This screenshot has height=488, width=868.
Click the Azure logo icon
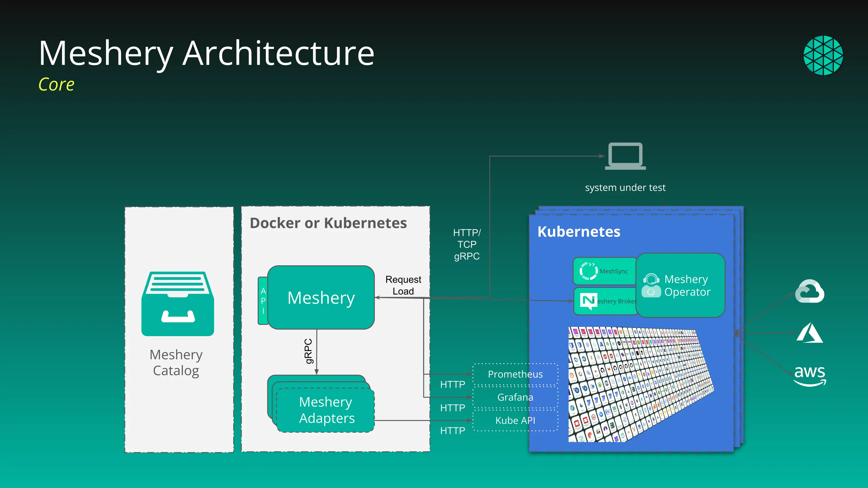(x=809, y=333)
